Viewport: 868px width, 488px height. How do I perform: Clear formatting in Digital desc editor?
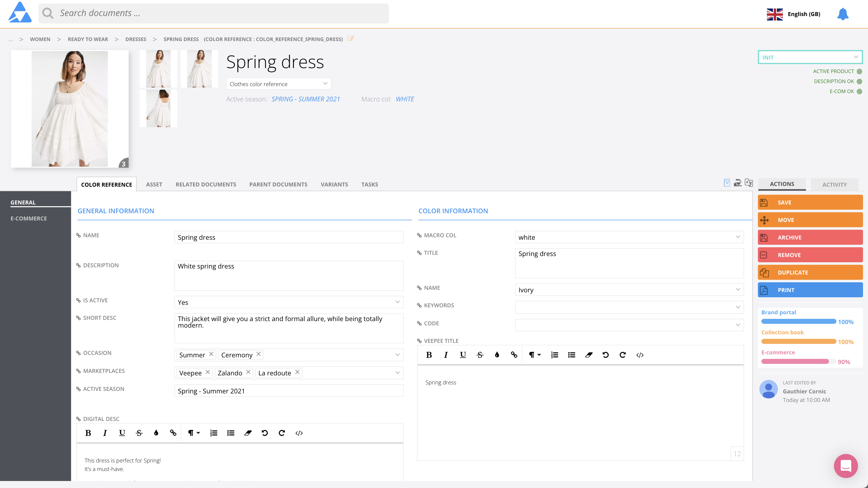pos(248,433)
